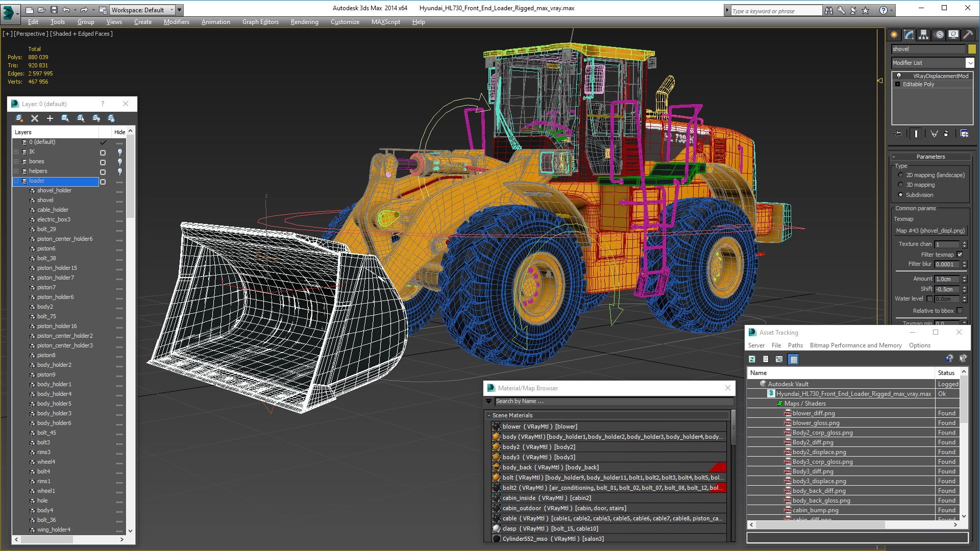Open the MAXScript menu
980x551 pixels.
(385, 22)
